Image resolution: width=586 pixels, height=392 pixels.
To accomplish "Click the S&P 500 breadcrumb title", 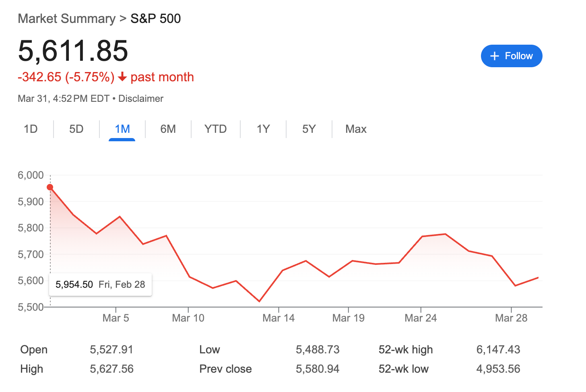I will pos(156,19).
